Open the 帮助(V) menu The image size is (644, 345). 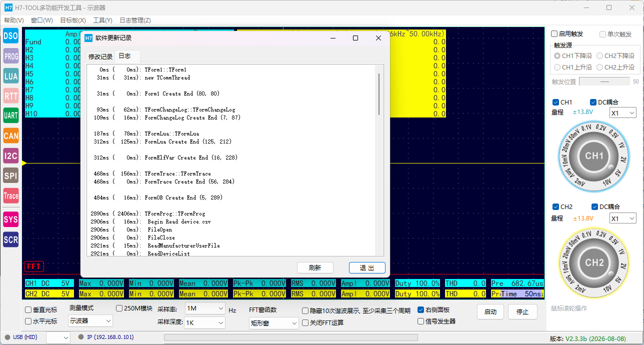pos(14,20)
